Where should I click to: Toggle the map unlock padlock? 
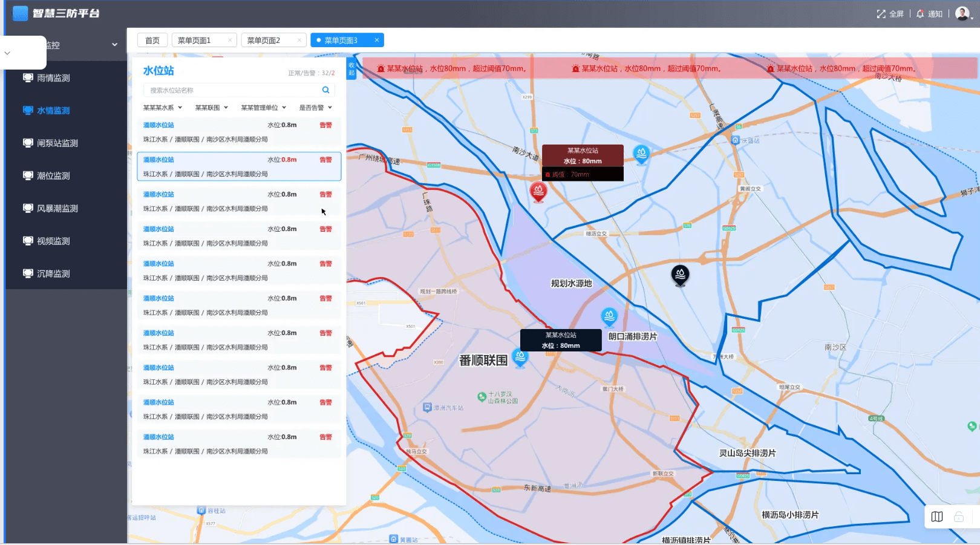[x=959, y=517]
